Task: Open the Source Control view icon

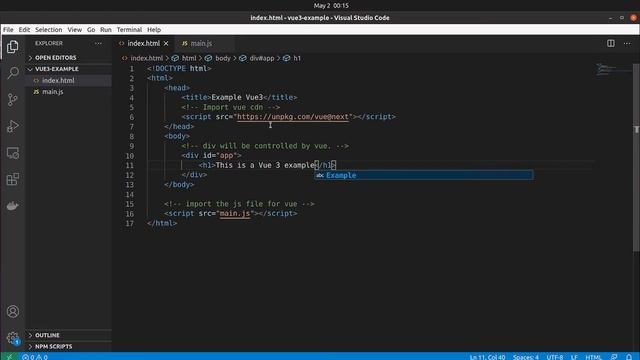Action: coord(13,100)
